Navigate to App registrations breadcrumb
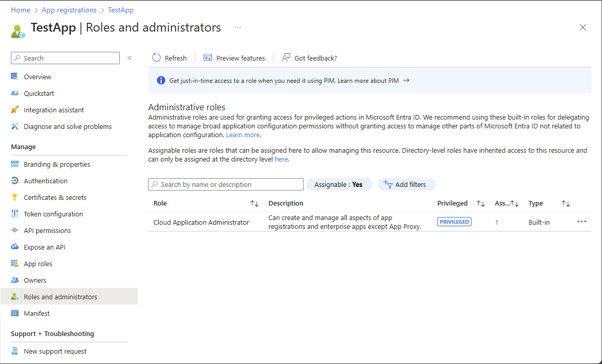 click(x=69, y=10)
